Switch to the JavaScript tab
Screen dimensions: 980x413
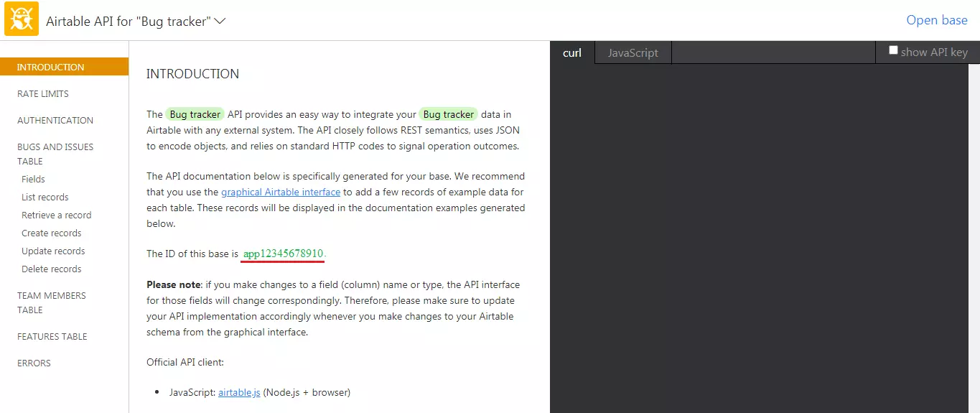[633, 52]
